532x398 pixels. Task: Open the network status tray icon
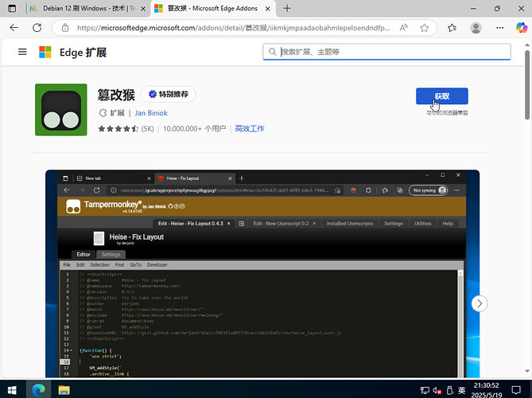[425, 390]
